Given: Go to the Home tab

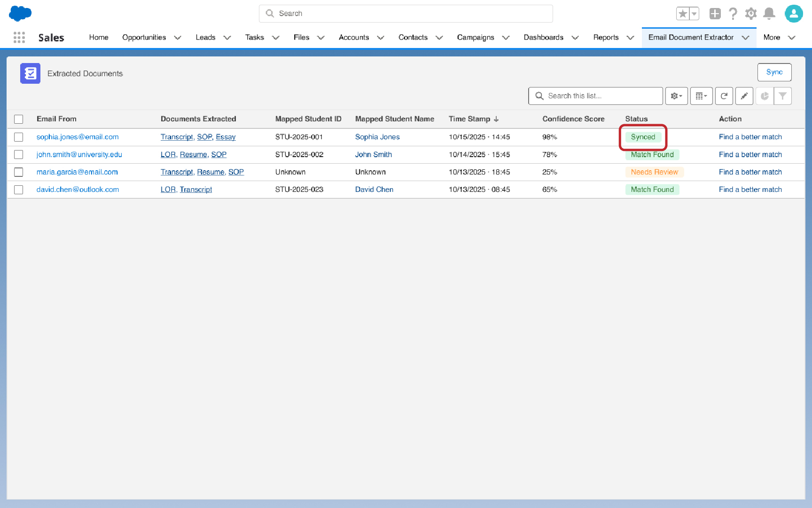Looking at the screenshot, I should pos(99,37).
